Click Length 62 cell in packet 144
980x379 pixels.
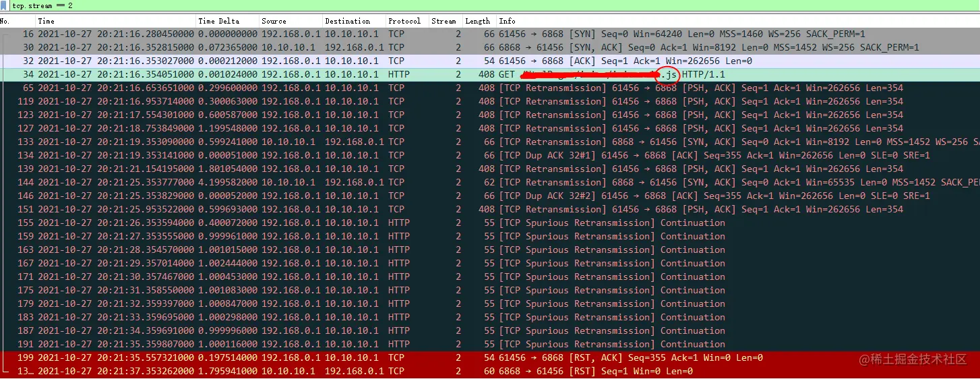pos(489,183)
